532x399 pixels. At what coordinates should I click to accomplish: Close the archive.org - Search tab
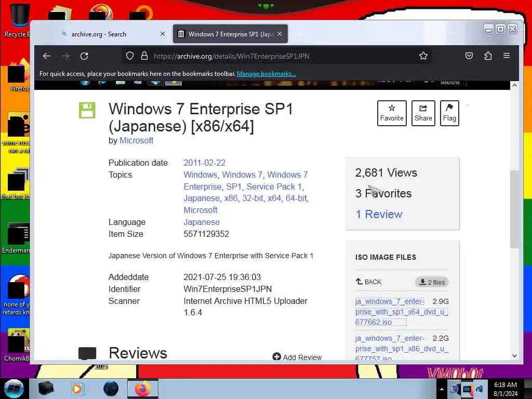click(x=163, y=34)
